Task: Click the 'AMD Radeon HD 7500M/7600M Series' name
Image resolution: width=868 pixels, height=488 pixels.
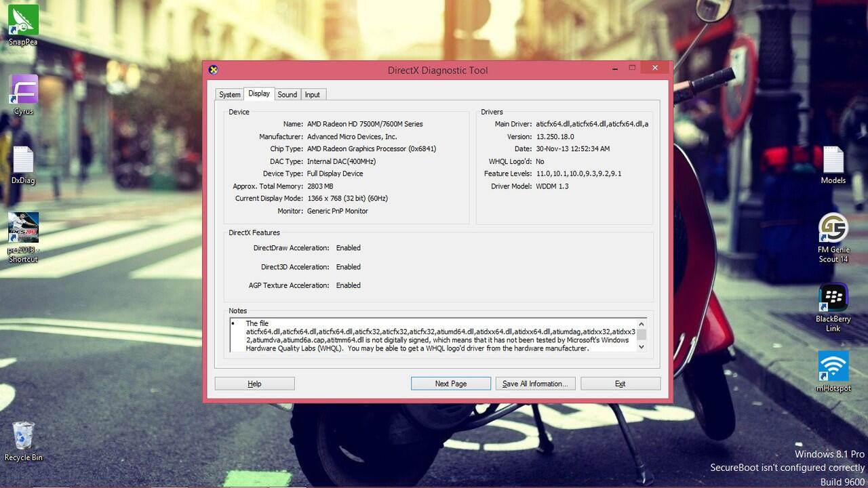Action: [x=365, y=124]
